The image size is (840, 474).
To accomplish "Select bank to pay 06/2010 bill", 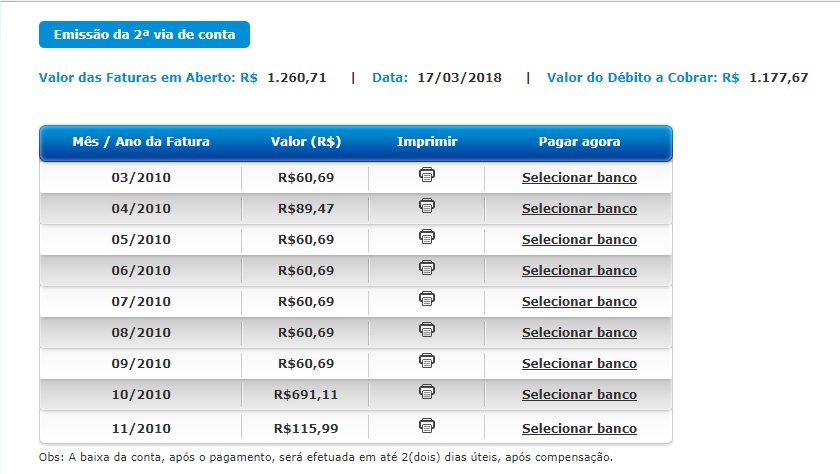I will point(579,271).
